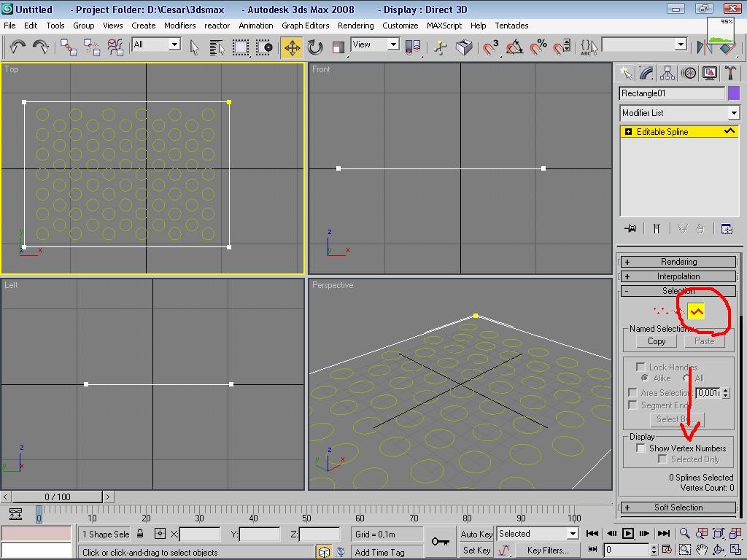This screenshot has width=747, height=560.
Task: Toggle the Spinner Snap icon
Action: [562, 47]
